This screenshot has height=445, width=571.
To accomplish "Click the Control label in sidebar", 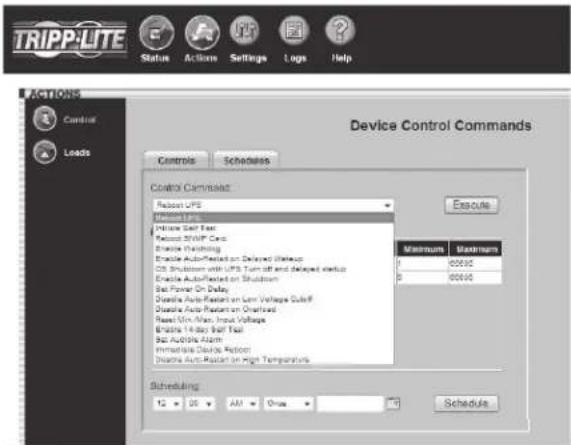I will click(79, 120).
